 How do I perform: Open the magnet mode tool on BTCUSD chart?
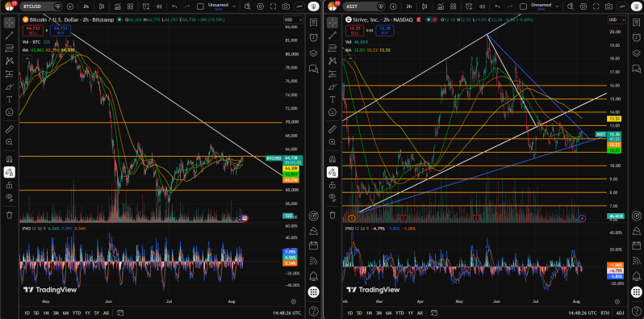[x=10, y=158]
